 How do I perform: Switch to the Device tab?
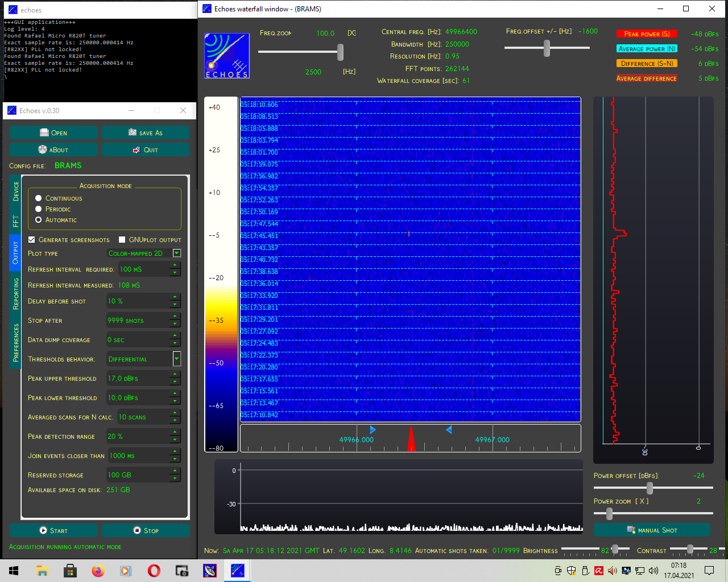tap(15, 192)
